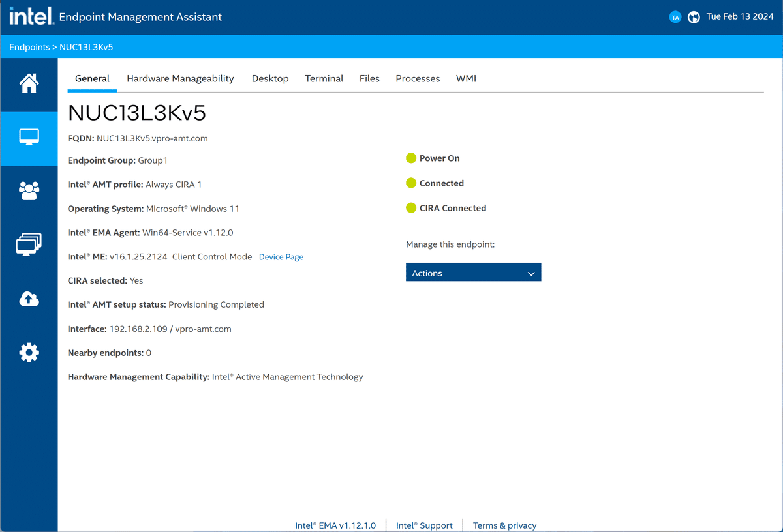
Task: Click FQDN value NUC13L3Kv5.vpro-amt.com
Action: pyautogui.click(x=152, y=138)
